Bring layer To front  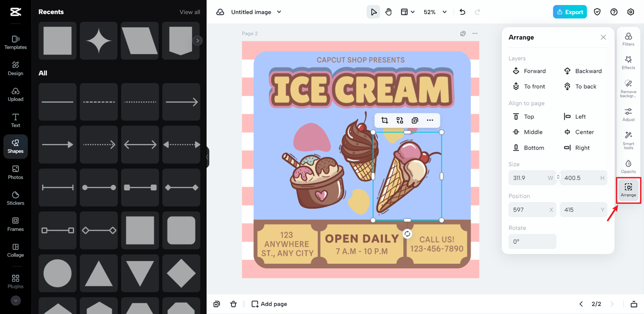coord(529,87)
